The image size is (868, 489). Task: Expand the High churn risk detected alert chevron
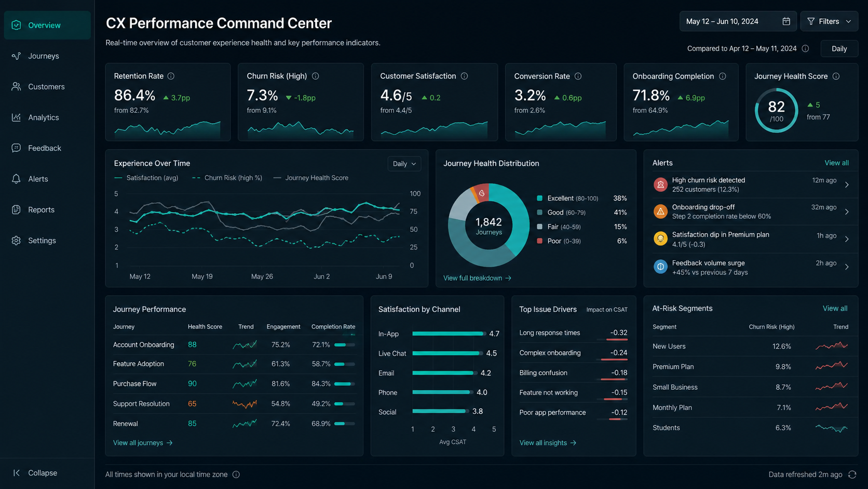847,184
